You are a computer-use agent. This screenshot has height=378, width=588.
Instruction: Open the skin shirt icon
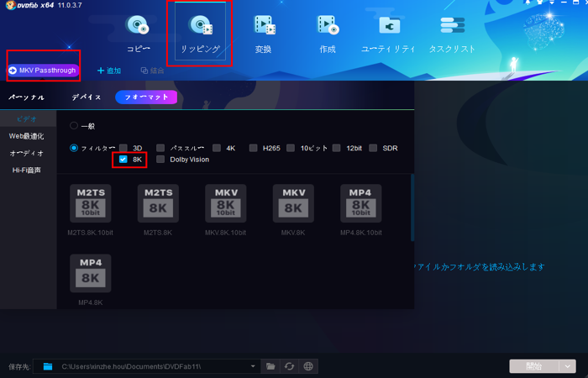pyautogui.click(x=539, y=3)
